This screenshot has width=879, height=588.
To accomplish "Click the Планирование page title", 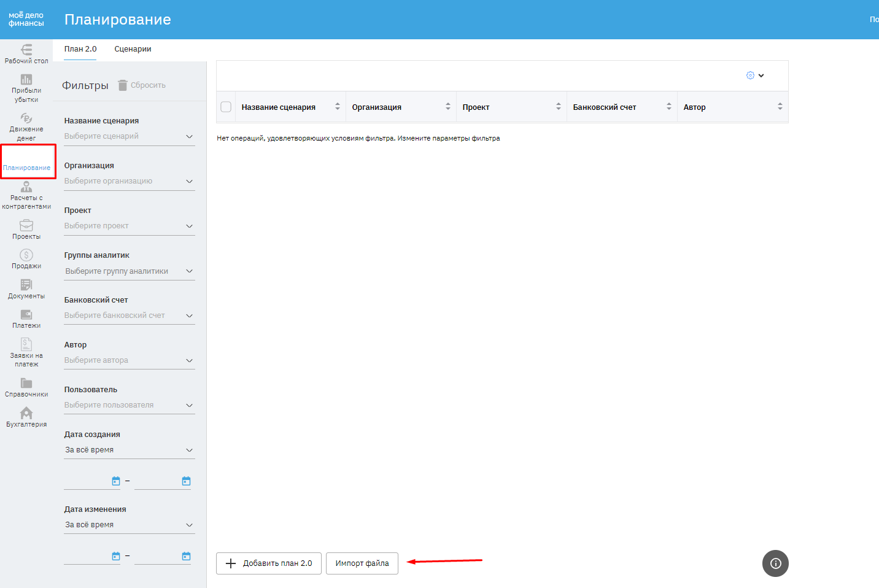I will tap(118, 20).
